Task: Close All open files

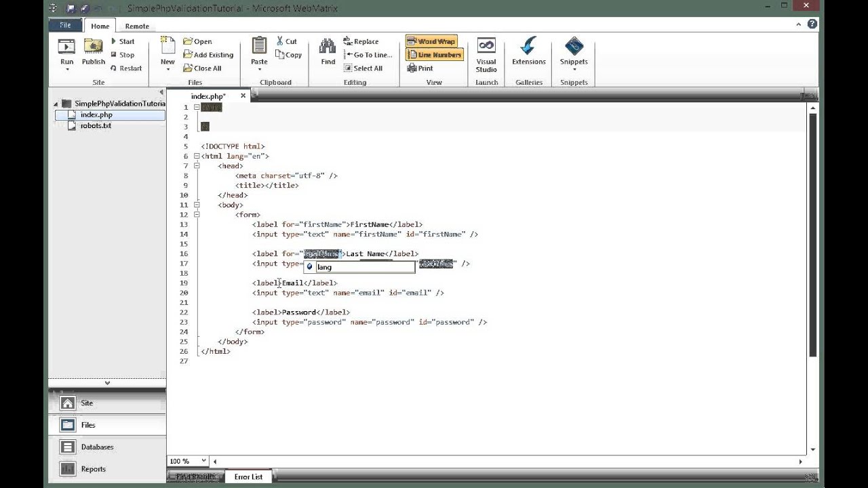Action: (203, 68)
